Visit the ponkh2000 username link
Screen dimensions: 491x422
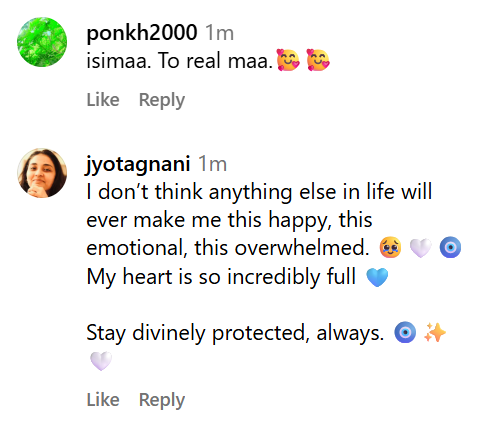(x=142, y=33)
